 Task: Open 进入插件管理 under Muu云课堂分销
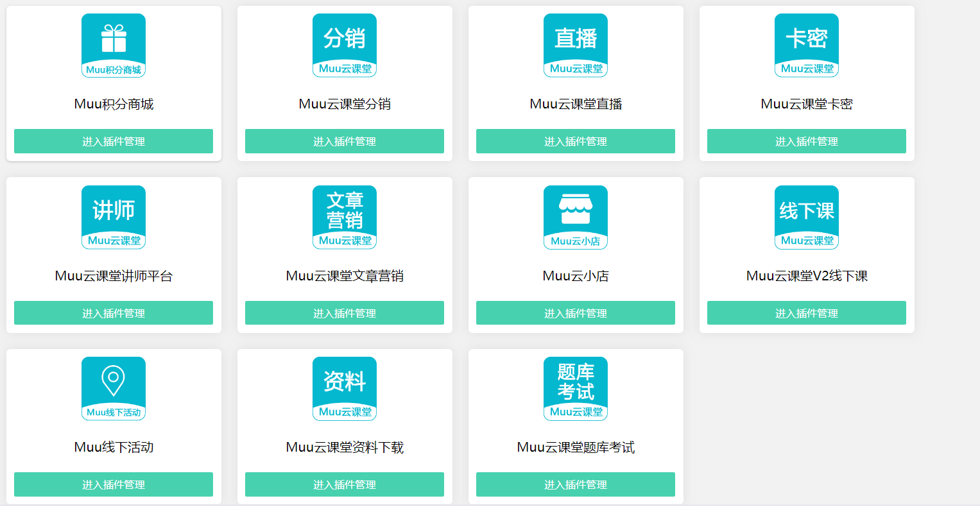(345, 141)
